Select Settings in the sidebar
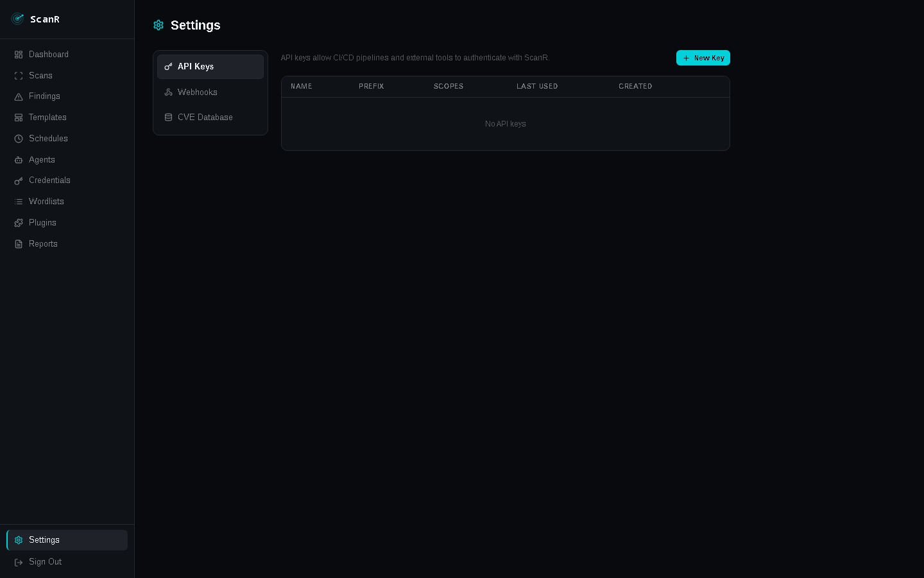 [67, 540]
